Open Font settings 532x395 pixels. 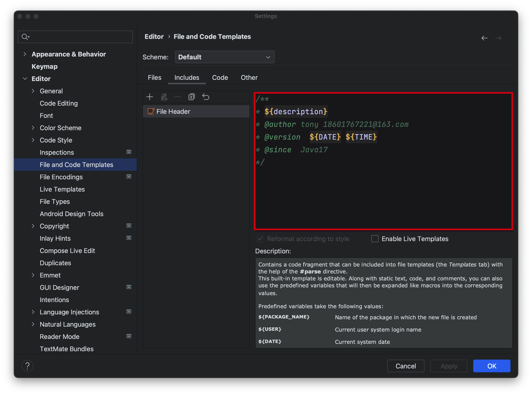46,115
